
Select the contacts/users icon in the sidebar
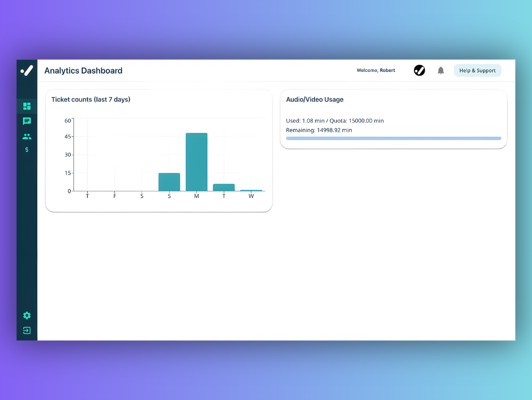tap(27, 136)
